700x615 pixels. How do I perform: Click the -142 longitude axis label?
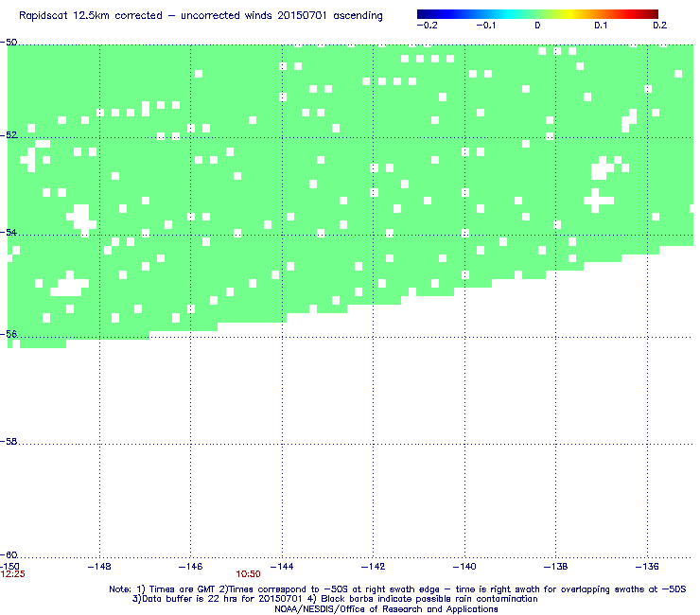point(373,567)
